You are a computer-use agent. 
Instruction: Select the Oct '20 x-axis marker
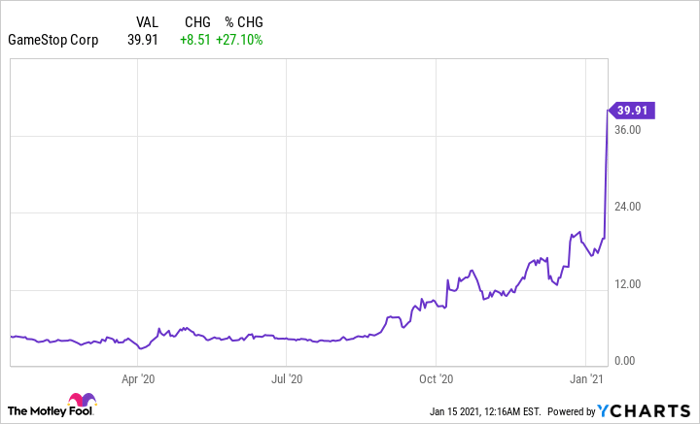pyautogui.click(x=436, y=380)
